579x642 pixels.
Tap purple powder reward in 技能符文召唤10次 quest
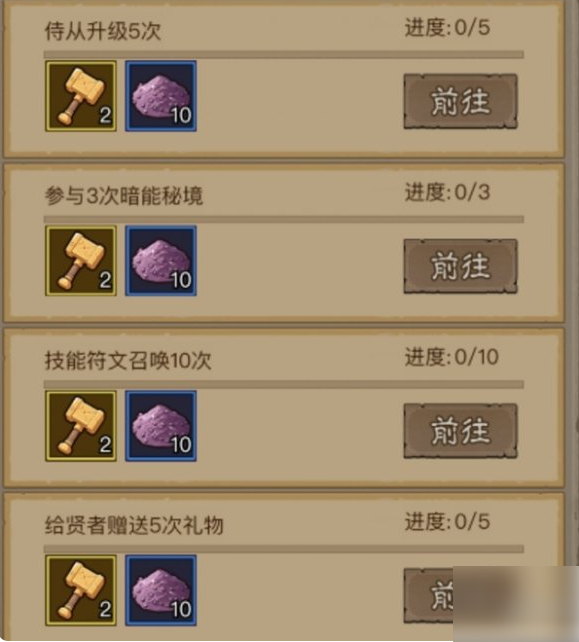point(161,426)
